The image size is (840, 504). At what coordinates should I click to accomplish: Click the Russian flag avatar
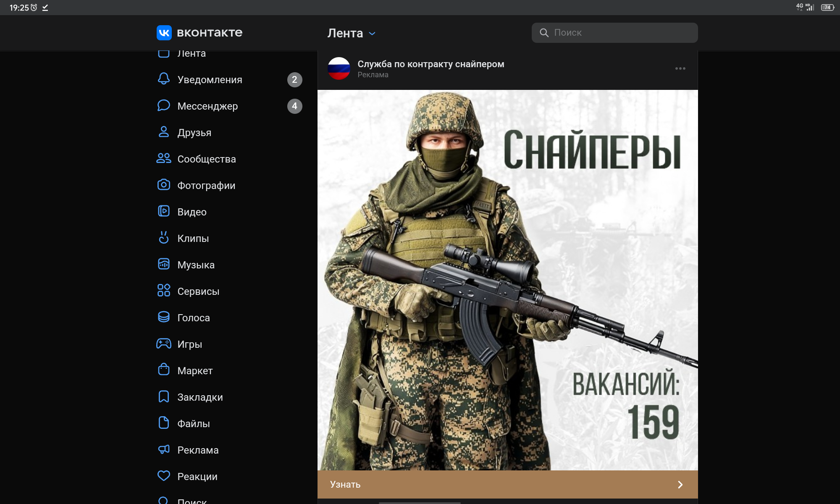(339, 68)
